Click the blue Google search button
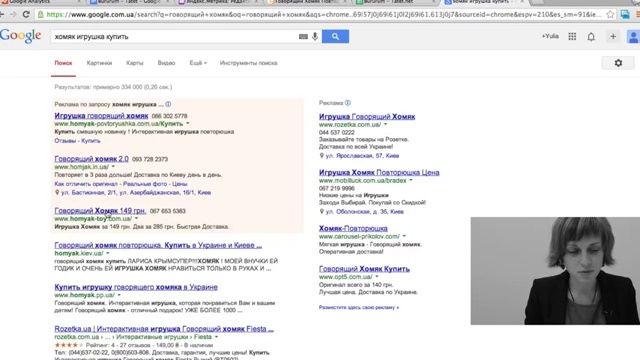Image resolution: width=640 pixels, height=360 pixels. click(335, 36)
